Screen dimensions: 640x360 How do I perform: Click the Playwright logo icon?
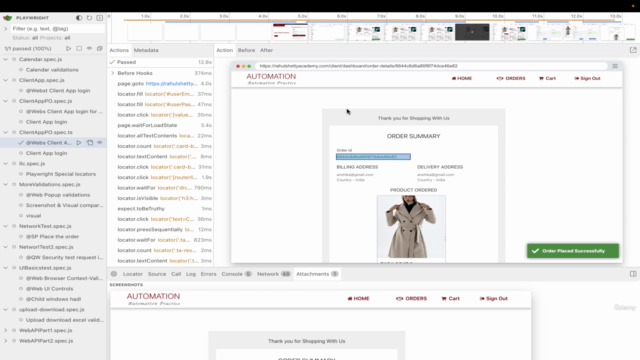coord(7,18)
